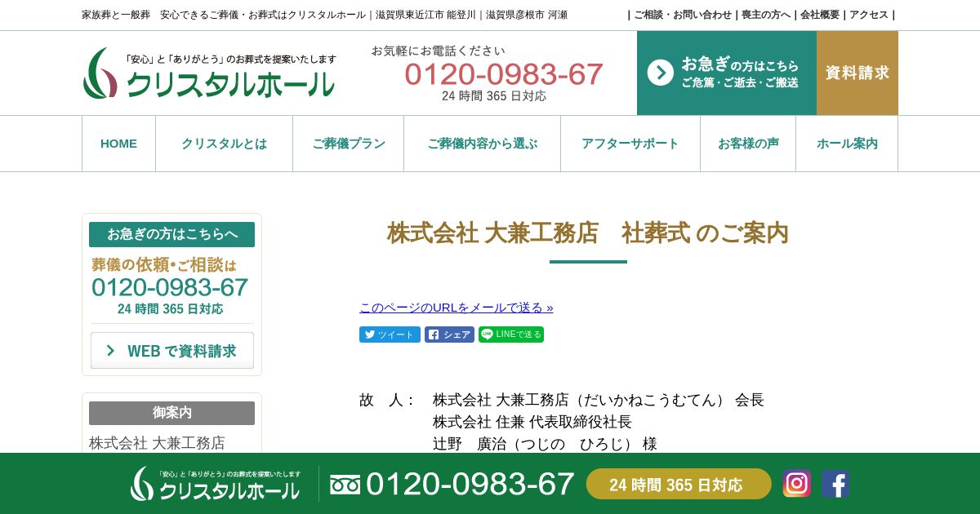
Task: Click アクセス top link
Action: point(869,15)
